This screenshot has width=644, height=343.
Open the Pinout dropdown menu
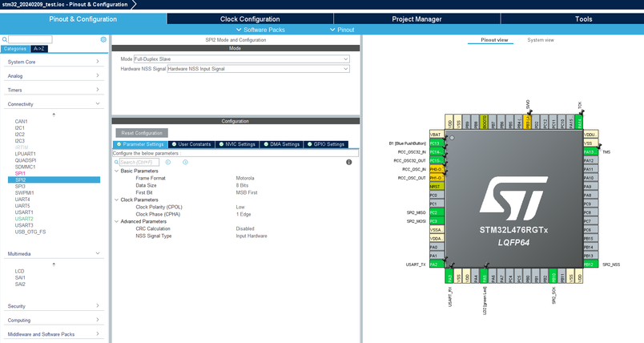pos(342,30)
